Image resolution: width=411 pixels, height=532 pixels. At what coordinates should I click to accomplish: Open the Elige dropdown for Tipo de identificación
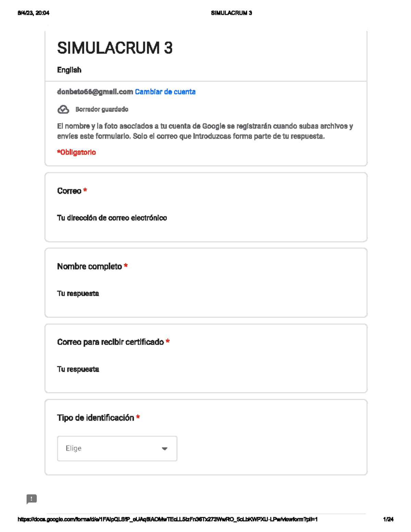click(x=117, y=448)
